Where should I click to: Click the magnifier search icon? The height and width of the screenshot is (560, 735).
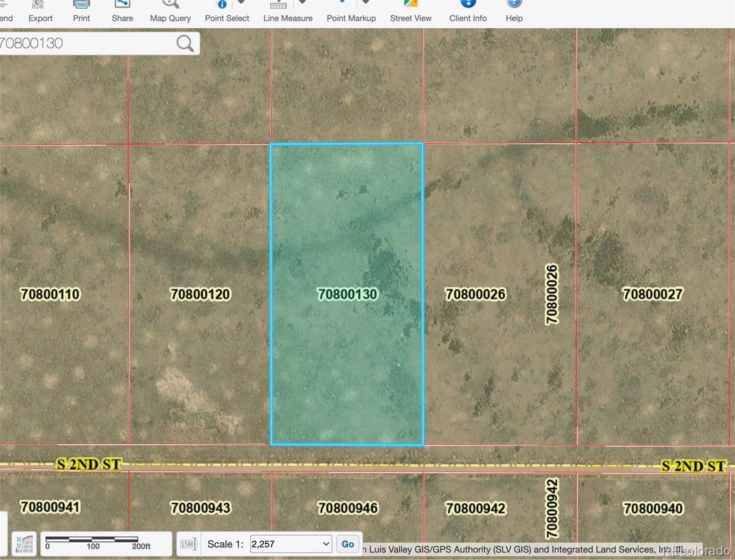point(185,43)
